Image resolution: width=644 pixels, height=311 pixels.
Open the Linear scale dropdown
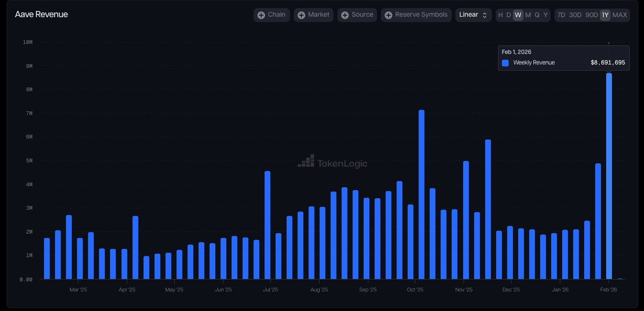pyautogui.click(x=473, y=15)
